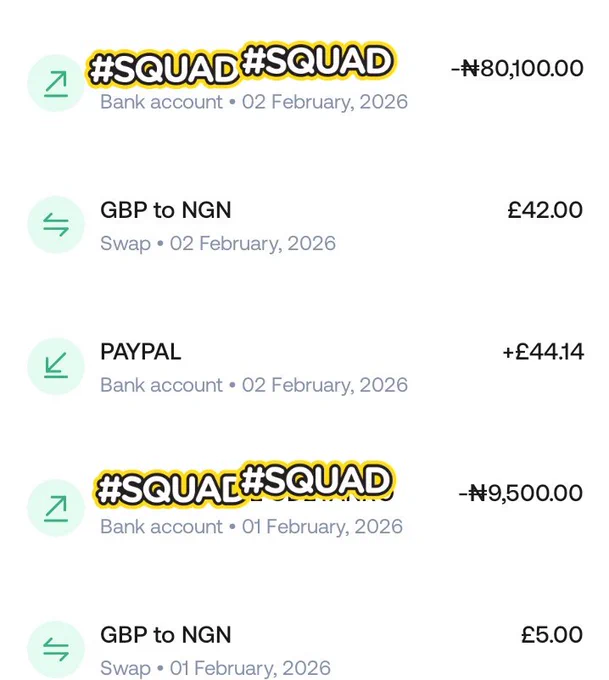Open the £5.00 swap amount
This screenshot has width=609, height=680.
(552, 635)
